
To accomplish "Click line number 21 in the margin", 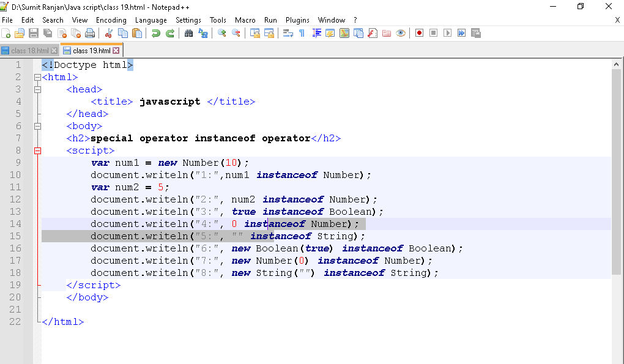I will 15,310.
